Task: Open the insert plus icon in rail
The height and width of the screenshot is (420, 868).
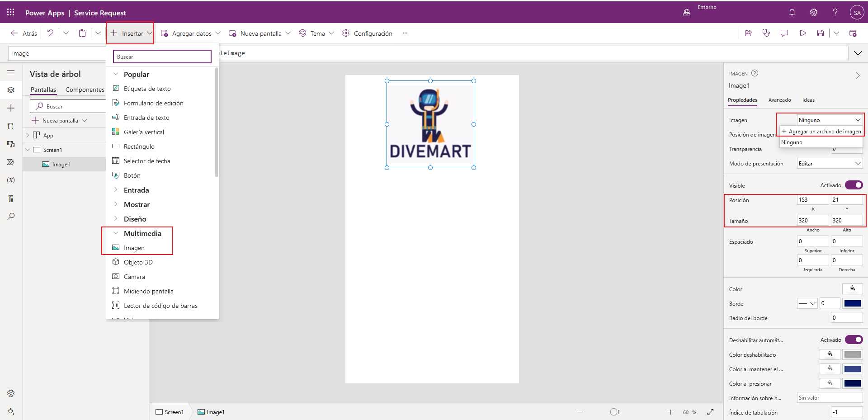Action: point(11,108)
